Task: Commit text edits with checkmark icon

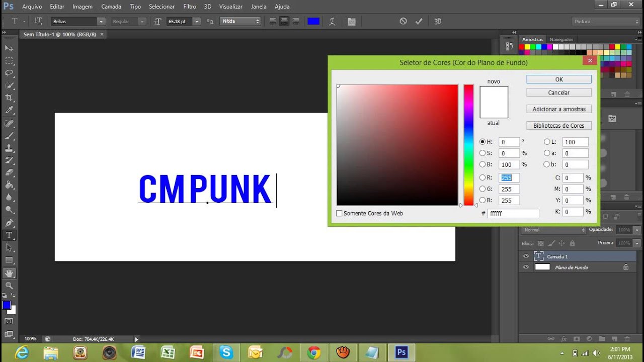Action: 419,21
